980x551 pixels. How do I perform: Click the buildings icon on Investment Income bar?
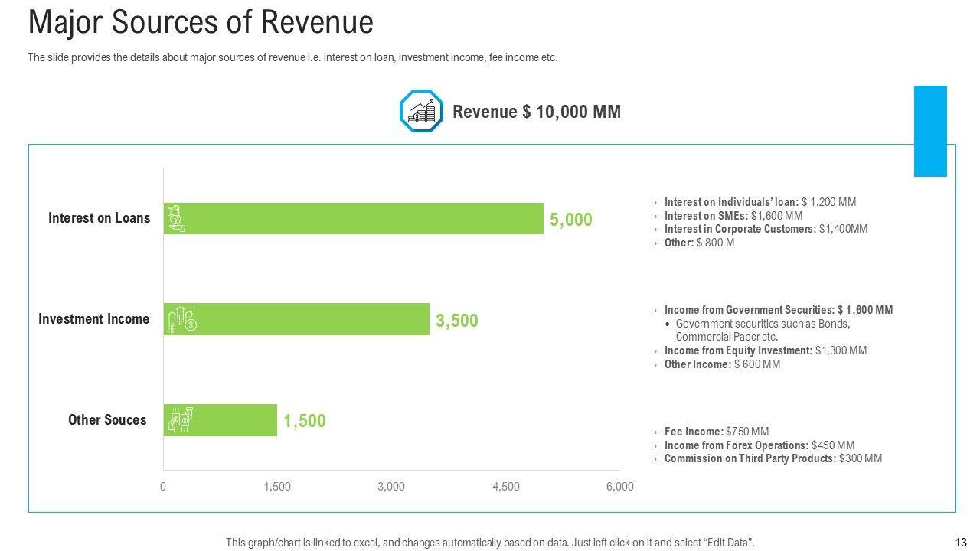point(182,319)
